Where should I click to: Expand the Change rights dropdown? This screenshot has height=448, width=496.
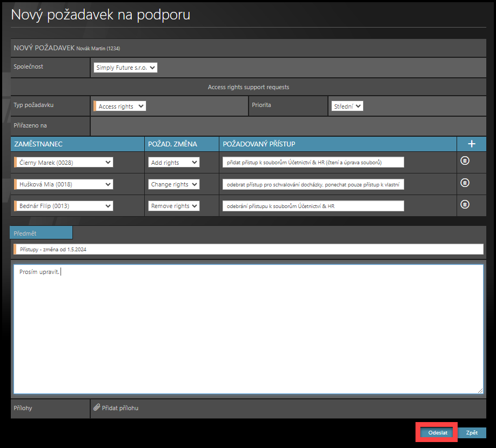pyautogui.click(x=173, y=184)
